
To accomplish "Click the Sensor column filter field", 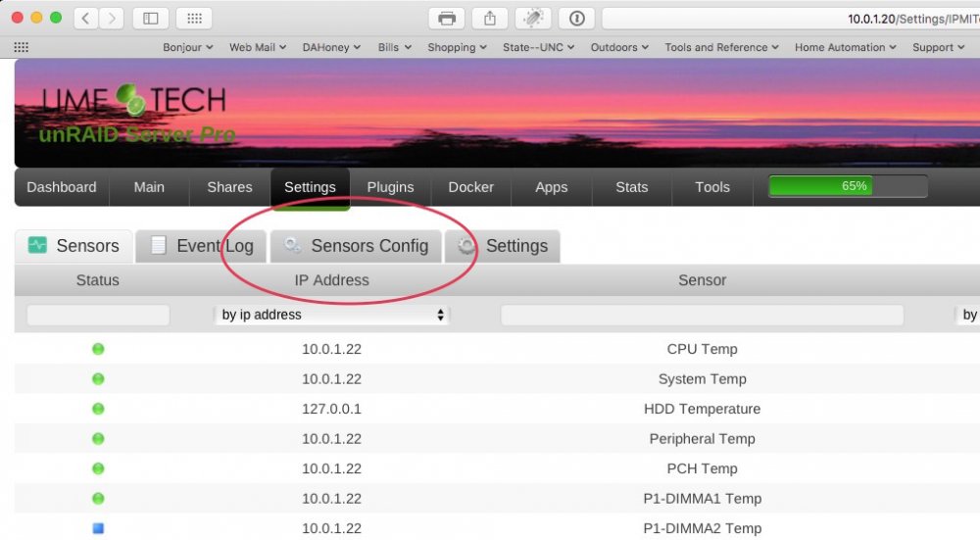I will click(702, 315).
